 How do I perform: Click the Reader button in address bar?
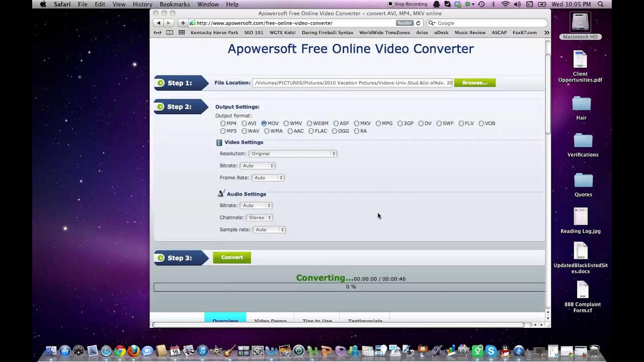coord(405,23)
